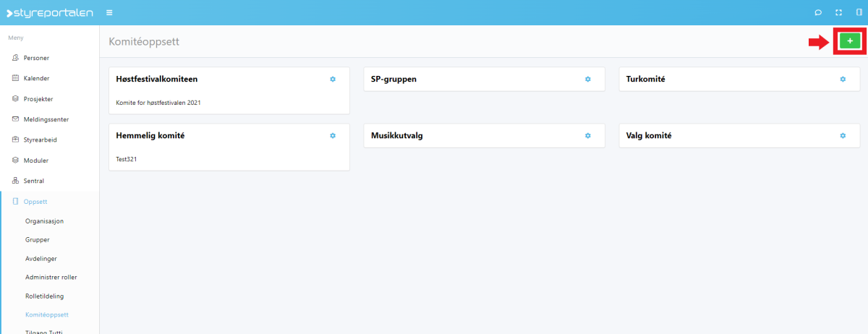Click the Turkomité card title

click(x=645, y=79)
